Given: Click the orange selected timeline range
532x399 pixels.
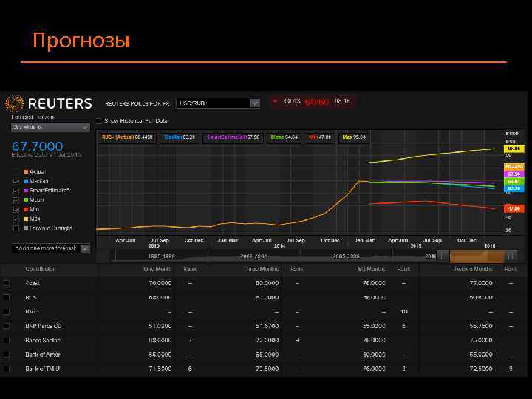Looking at the screenshot, I should 477,256.
